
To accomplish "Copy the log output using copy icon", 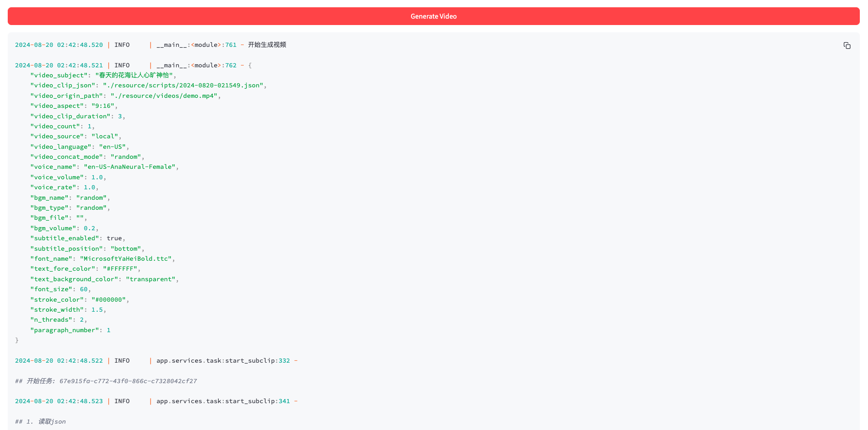I will click(847, 46).
